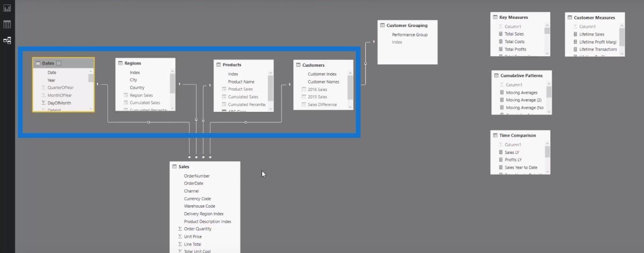Select Channel in the Sales table
Image resolution: width=644 pixels, height=253 pixels.
(x=192, y=191)
